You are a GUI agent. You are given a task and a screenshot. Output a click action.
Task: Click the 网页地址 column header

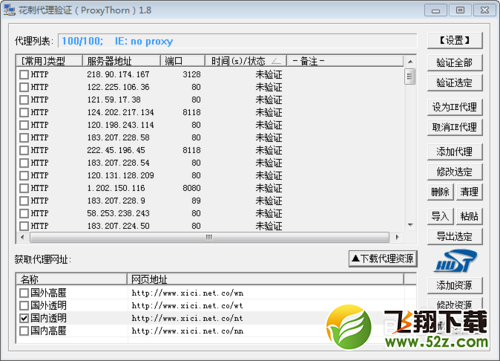tap(265, 279)
